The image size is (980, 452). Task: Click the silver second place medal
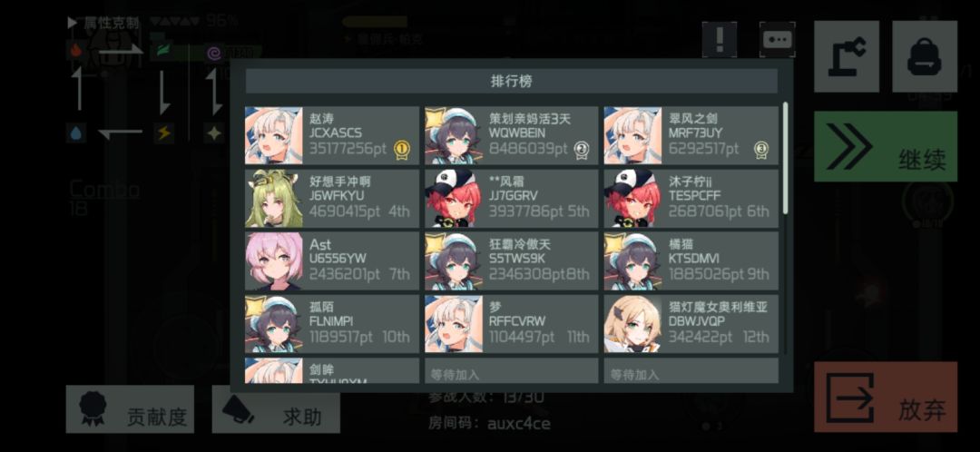(x=582, y=150)
